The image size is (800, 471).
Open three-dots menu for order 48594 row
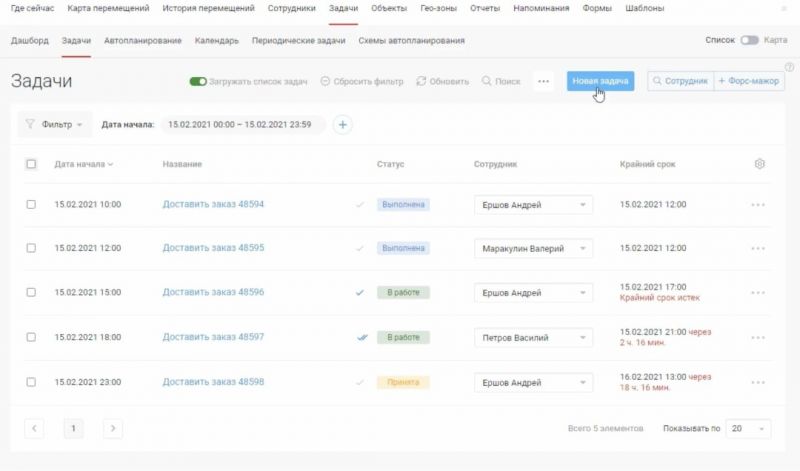pos(757,205)
